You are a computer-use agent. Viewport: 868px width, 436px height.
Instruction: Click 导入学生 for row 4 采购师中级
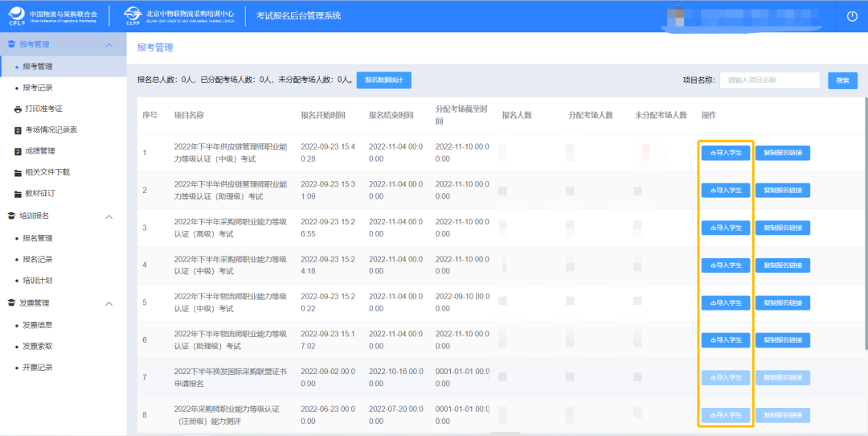726,265
